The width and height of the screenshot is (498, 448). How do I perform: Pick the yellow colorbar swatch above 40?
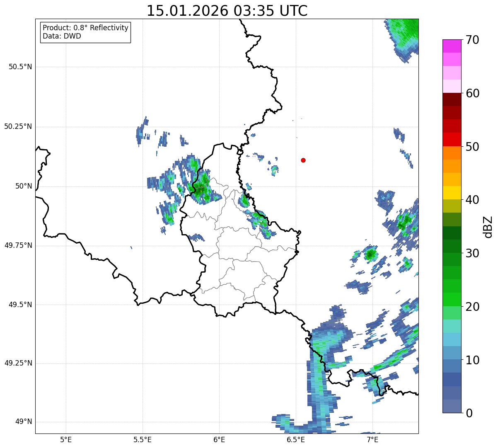tap(452, 193)
